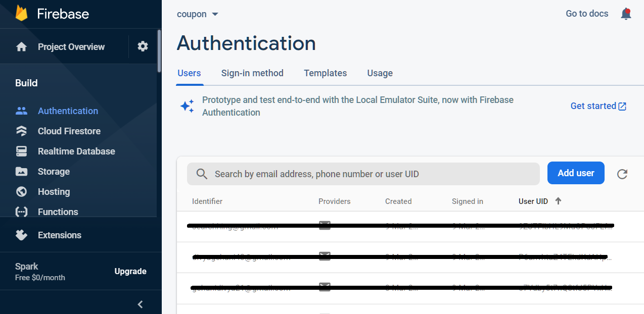Select Functions in sidebar

[58, 212]
